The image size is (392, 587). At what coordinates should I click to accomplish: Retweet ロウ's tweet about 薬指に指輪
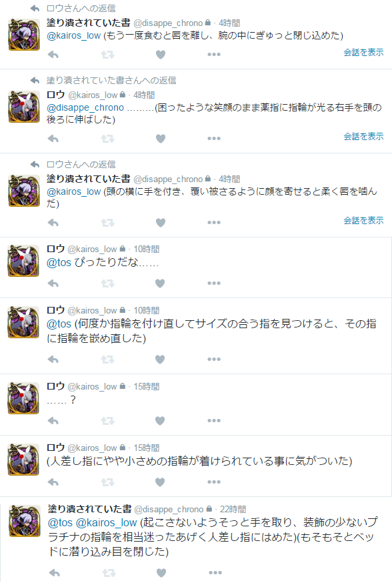[107, 139]
